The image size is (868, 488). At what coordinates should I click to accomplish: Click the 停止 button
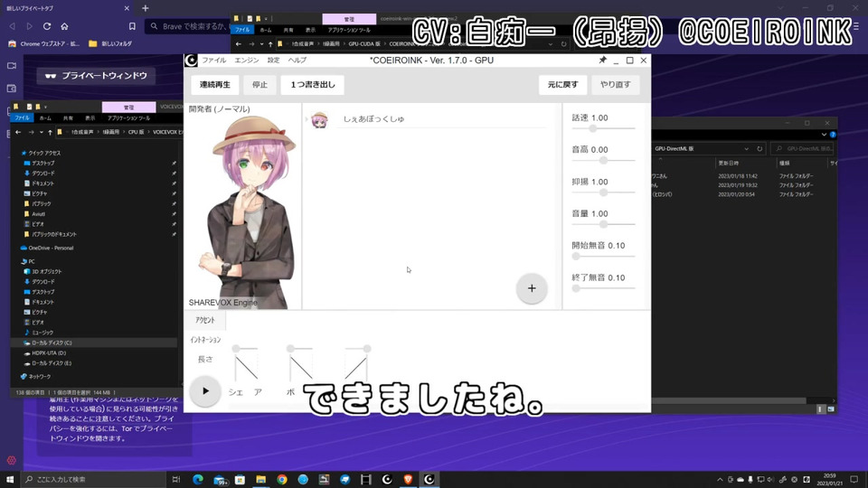[x=259, y=85]
